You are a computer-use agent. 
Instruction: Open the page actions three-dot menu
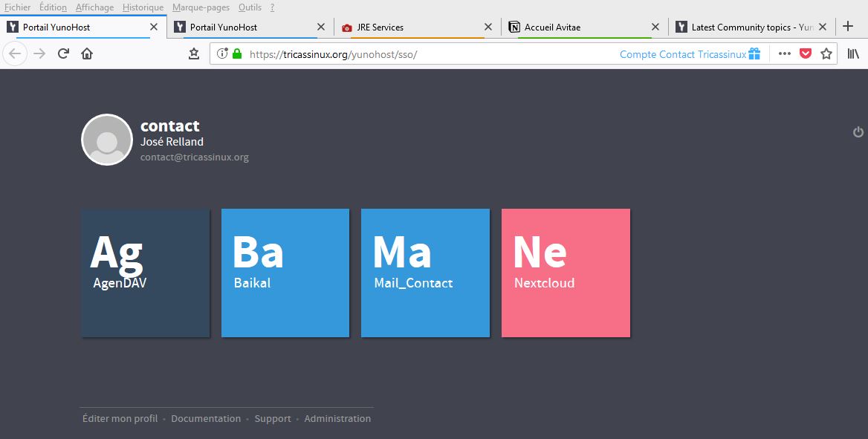click(x=785, y=53)
